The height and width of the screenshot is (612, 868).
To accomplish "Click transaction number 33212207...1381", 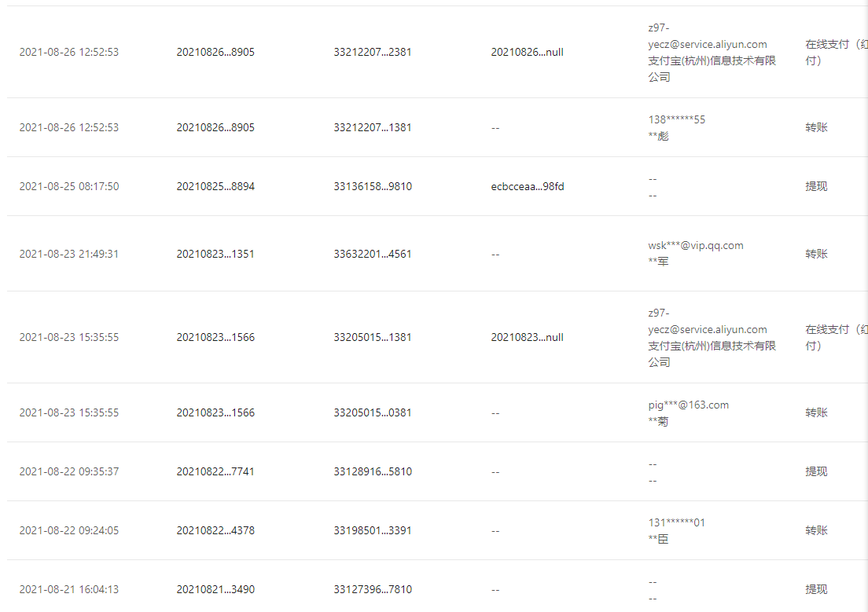I will pyautogui.click(x=372, y=127).
